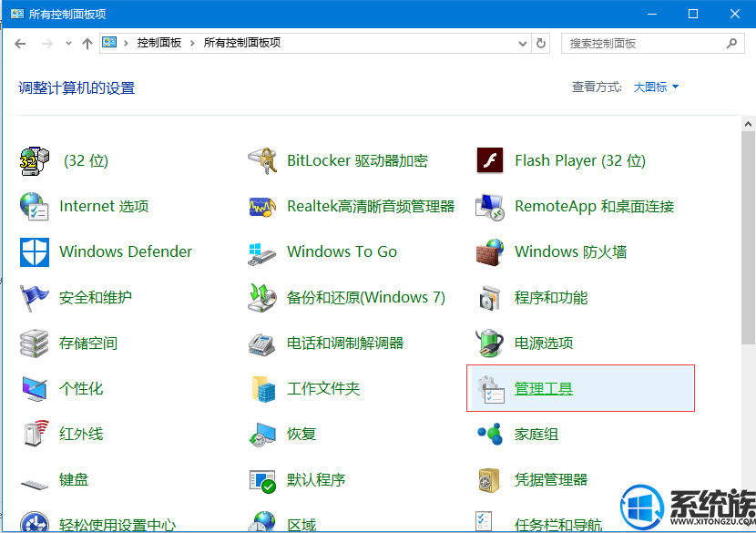Open the Internet 选项 link
Image resolution: width=756 pixels, height=533 pixels.
coord(104,207)
